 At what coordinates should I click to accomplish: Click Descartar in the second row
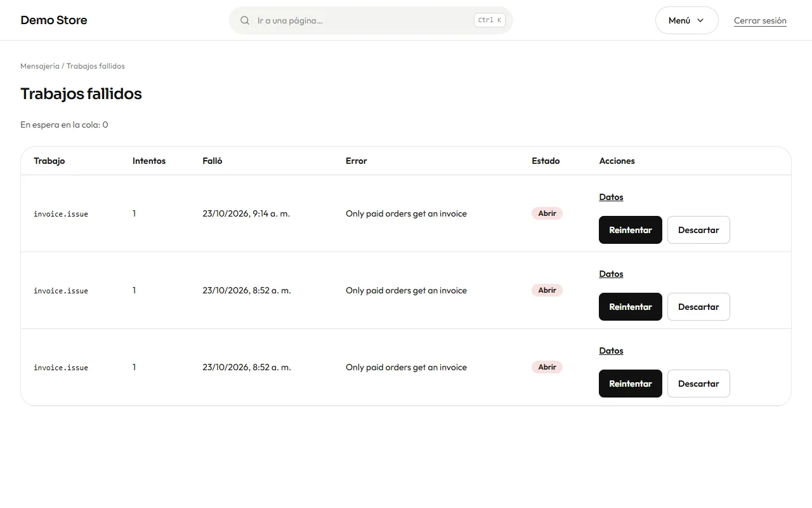698,307
